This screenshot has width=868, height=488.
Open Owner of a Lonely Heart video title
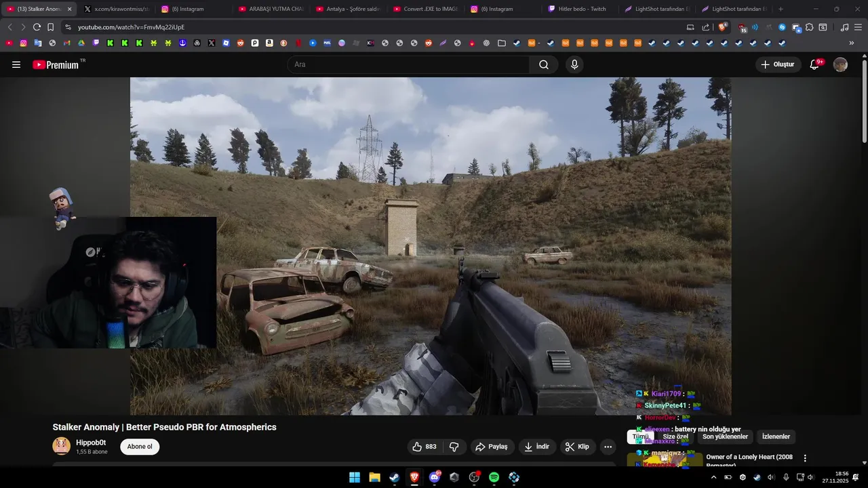[749, 461]
